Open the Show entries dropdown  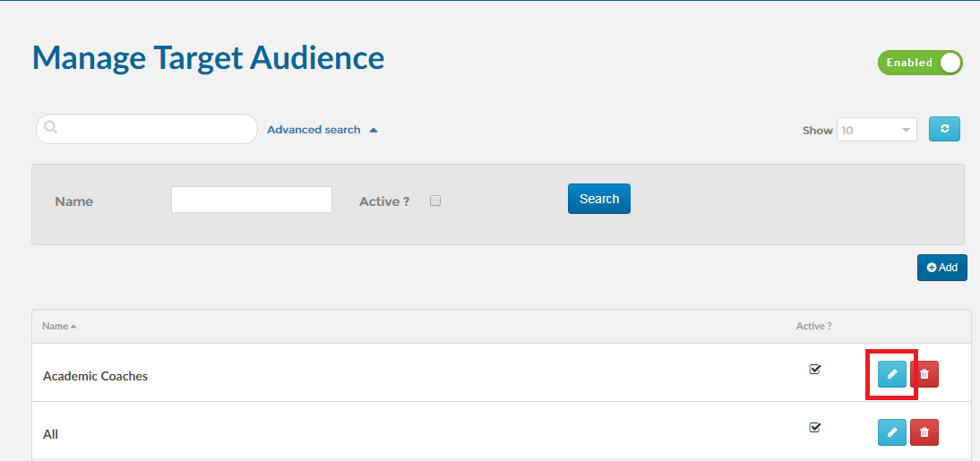877,130
